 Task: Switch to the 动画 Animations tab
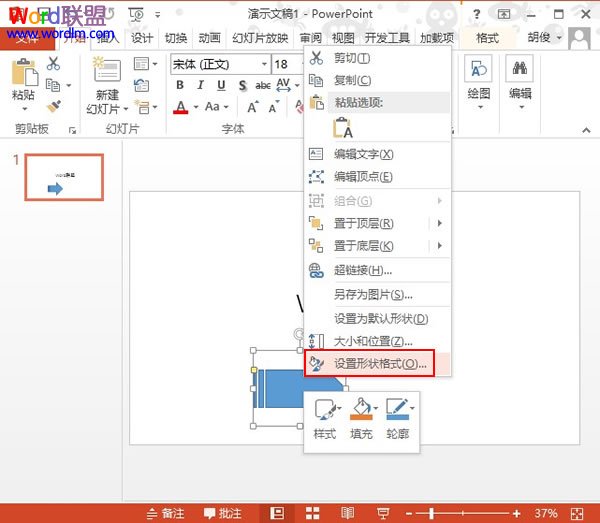(209, 38)
